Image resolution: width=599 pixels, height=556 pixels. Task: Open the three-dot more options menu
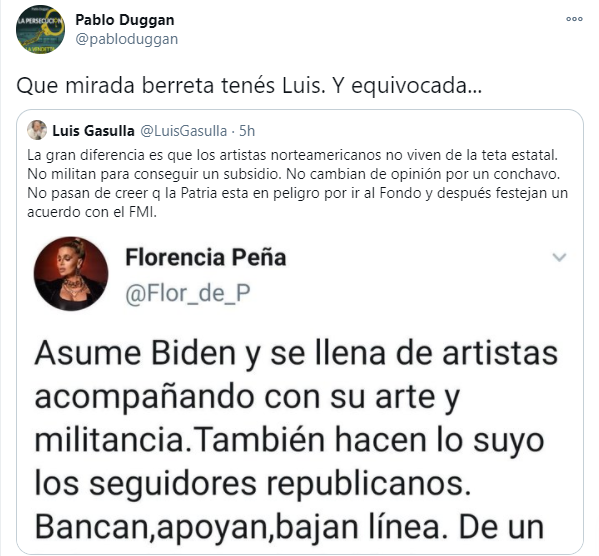pos(574,19)
